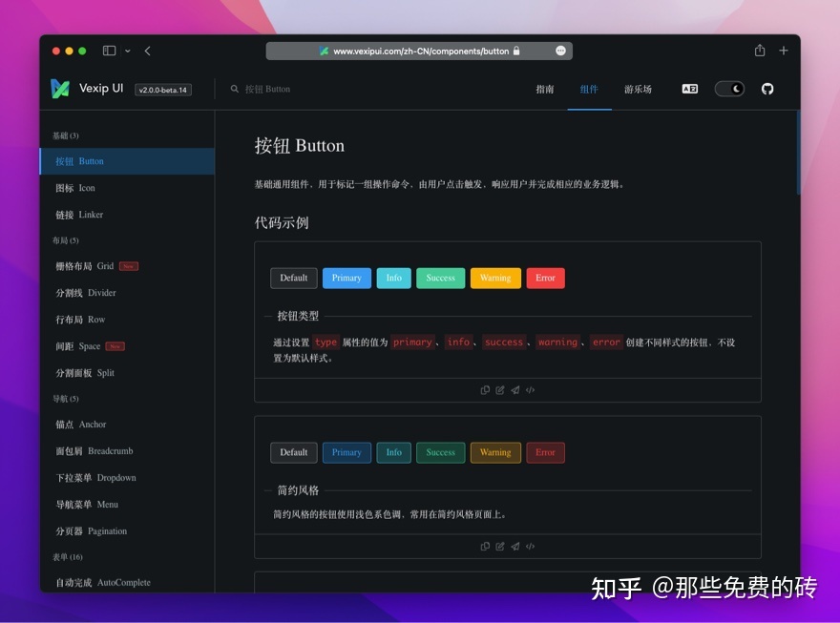This screenshot has height=623, width=840.
Task: Click the simple-style Error button
Action: 545,453
